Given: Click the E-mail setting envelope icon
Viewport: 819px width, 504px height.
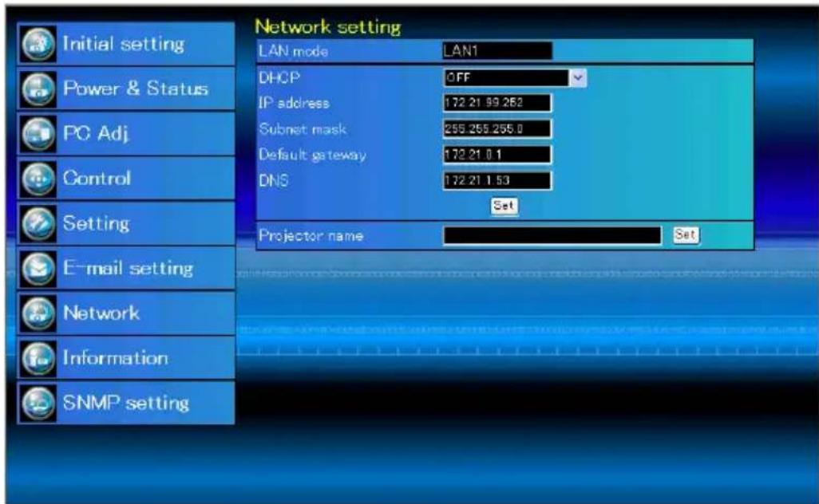Looking at the screenshot, I should click(38, 268).
